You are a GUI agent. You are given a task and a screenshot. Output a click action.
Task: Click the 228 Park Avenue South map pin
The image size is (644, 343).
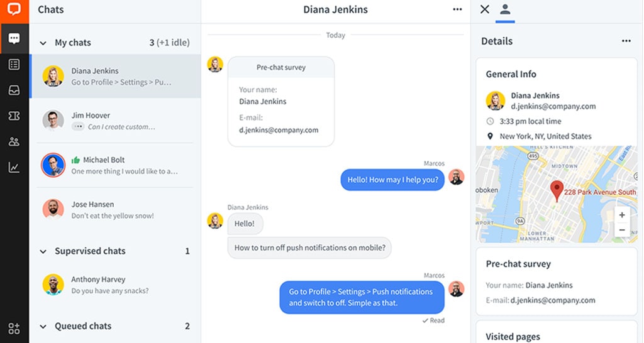pos(557,190)
